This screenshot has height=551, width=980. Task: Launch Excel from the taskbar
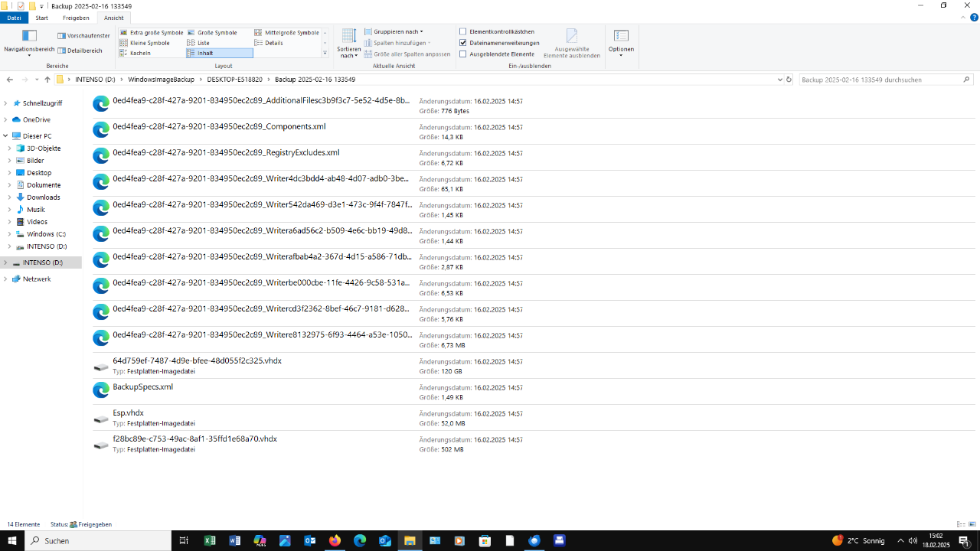click(210, 540)
